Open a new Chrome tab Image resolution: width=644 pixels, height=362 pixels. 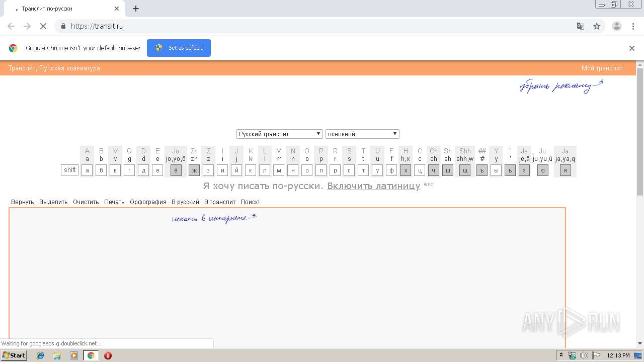(x=136, y=9)
